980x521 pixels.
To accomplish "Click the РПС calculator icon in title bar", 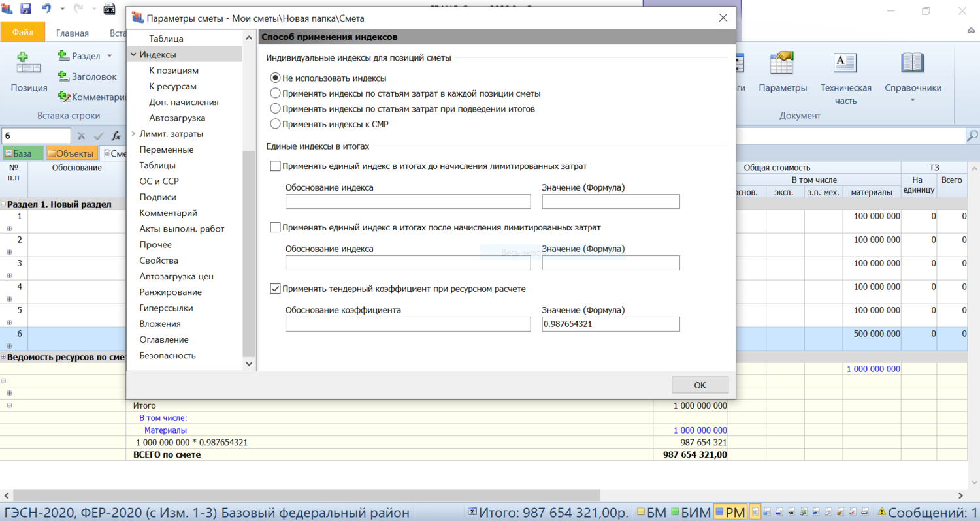I will (110, 9).
